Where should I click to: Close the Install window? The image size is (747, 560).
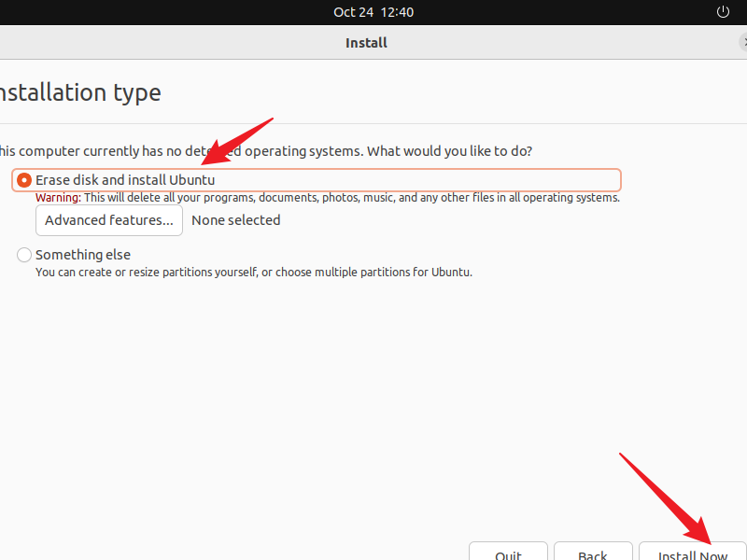click(743, 42)
